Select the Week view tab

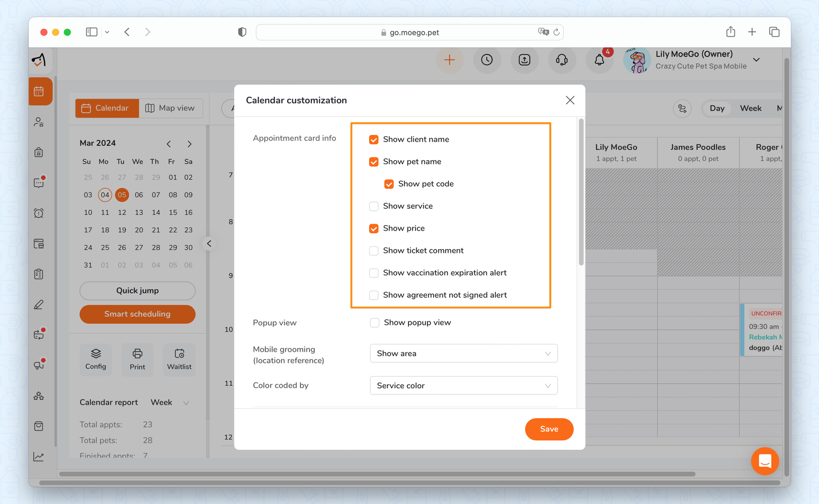pyautogui.click(x=750, y=108)
